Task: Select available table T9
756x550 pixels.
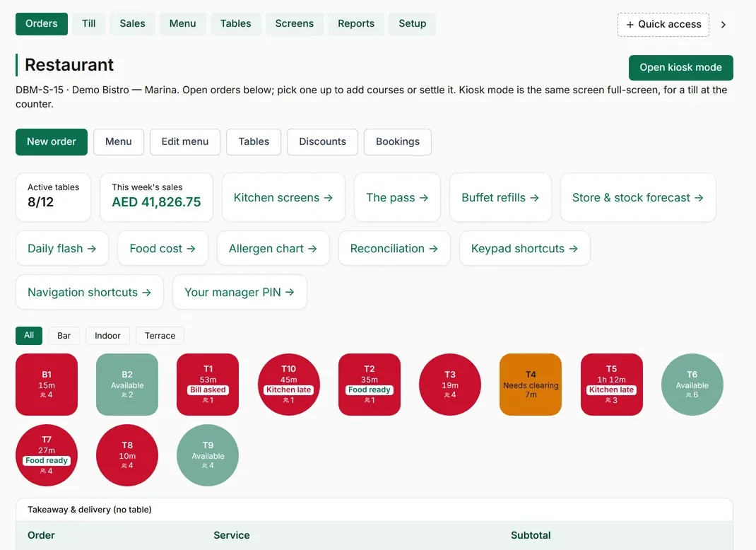Action: coord(208,455)
